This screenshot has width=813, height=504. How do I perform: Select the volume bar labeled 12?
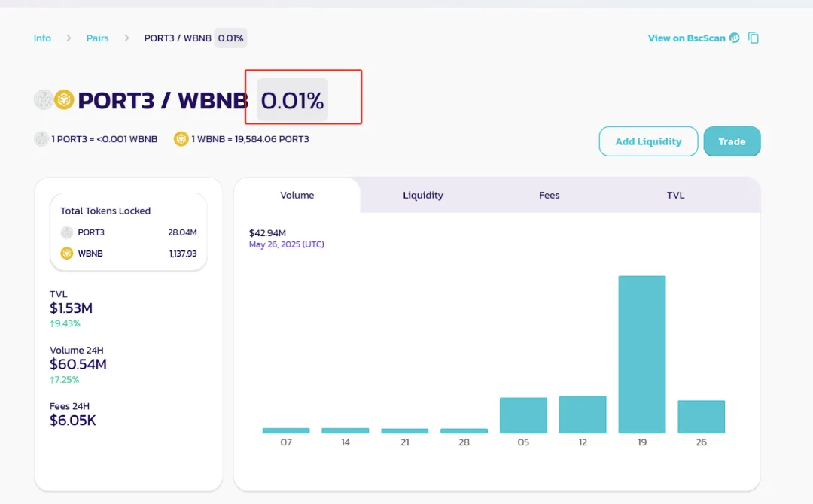point(583,414)
